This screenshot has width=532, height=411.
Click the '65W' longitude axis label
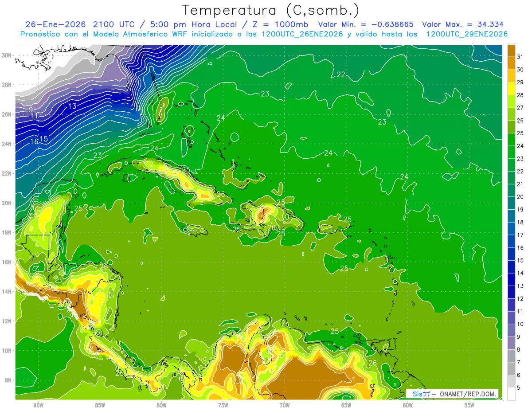point(346,405)
